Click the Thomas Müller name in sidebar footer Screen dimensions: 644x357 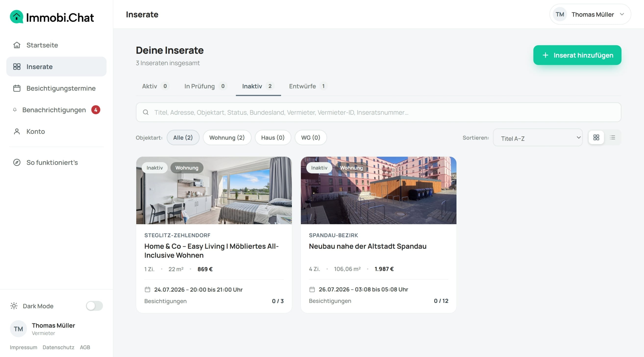[53, 325]
